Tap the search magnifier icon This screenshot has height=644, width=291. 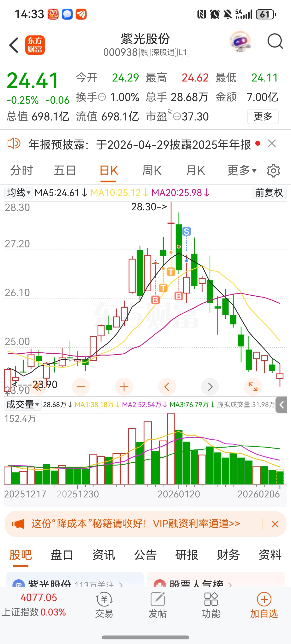(x=275, y=41)
